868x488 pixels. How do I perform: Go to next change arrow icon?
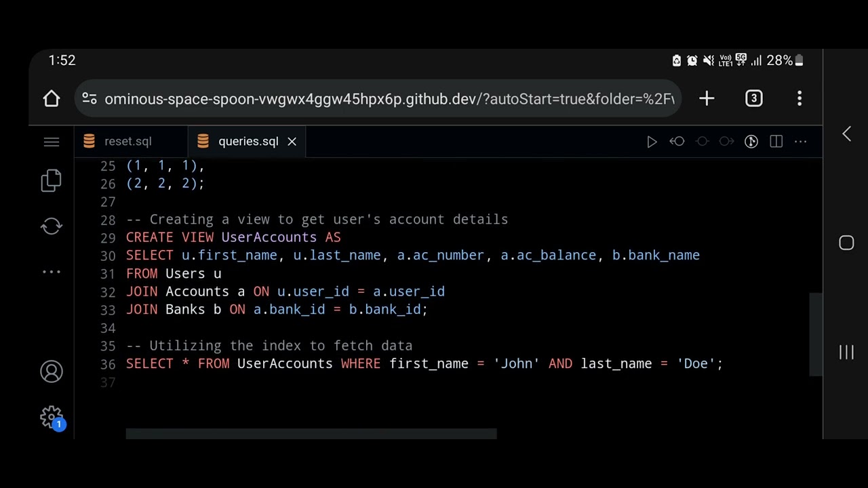(726, 142)
